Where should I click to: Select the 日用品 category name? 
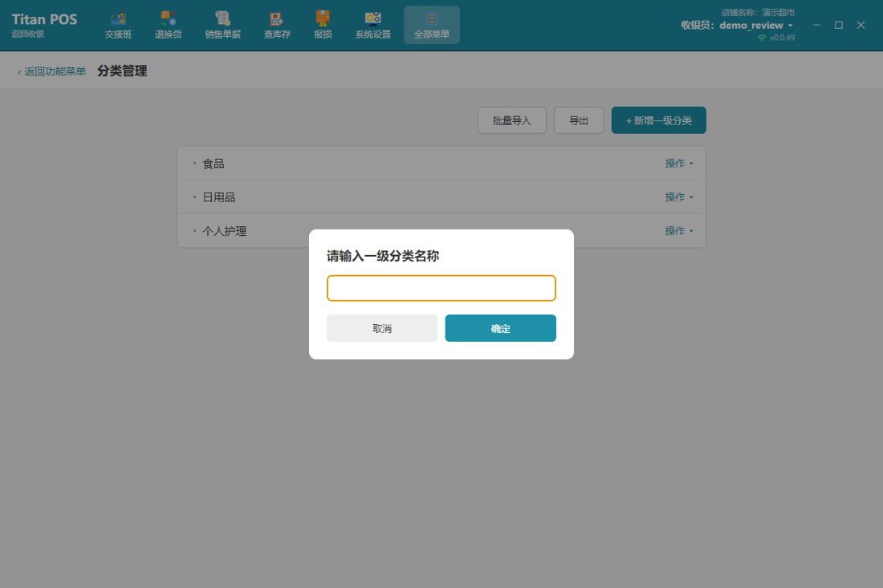pyautogui.click(x=219, y=197)
